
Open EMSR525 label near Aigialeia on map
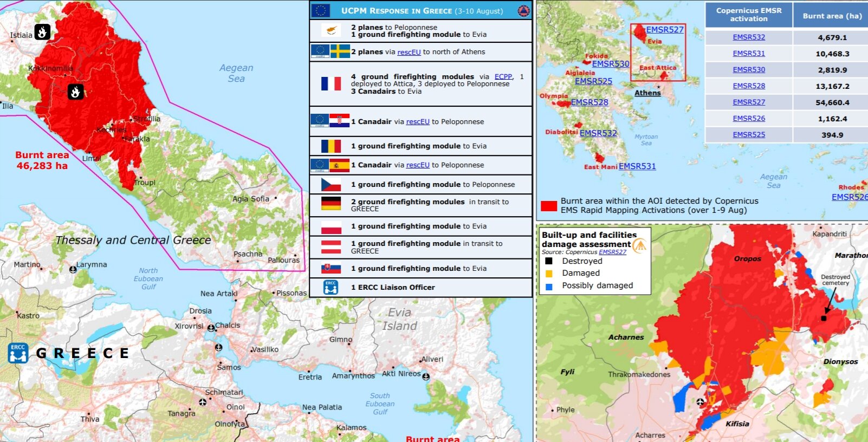593,81
